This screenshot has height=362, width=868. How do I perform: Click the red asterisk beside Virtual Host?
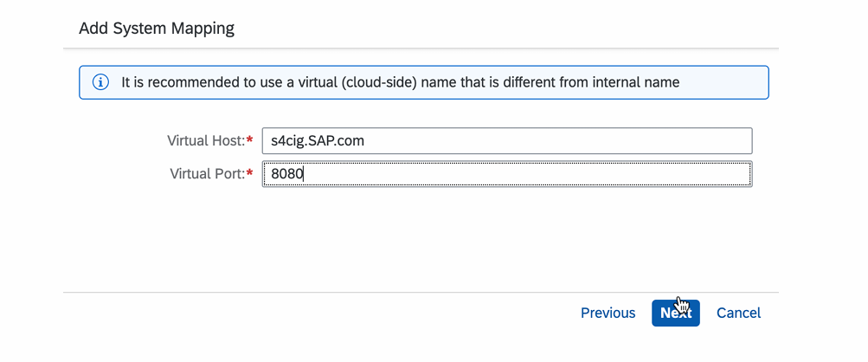coord(250,140)
